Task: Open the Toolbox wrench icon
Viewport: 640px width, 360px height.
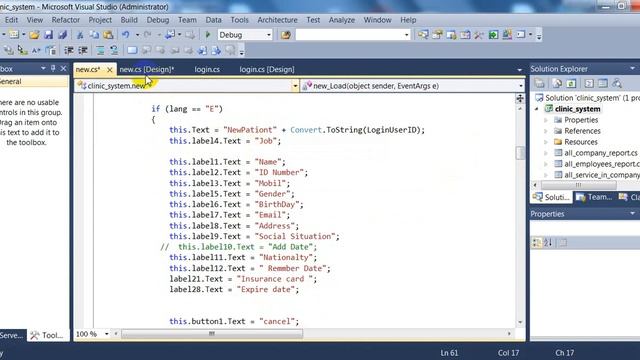Action: 479,35
